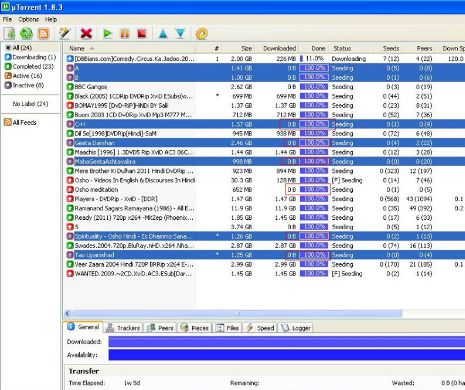
Task: Switch to the Trackers tab
Action: 123,328
